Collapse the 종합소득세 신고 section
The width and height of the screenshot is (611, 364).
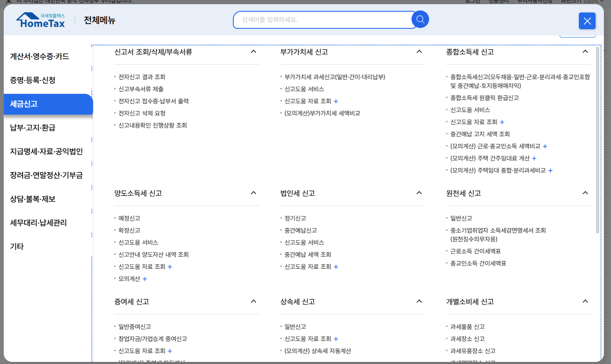pos(585,51)
